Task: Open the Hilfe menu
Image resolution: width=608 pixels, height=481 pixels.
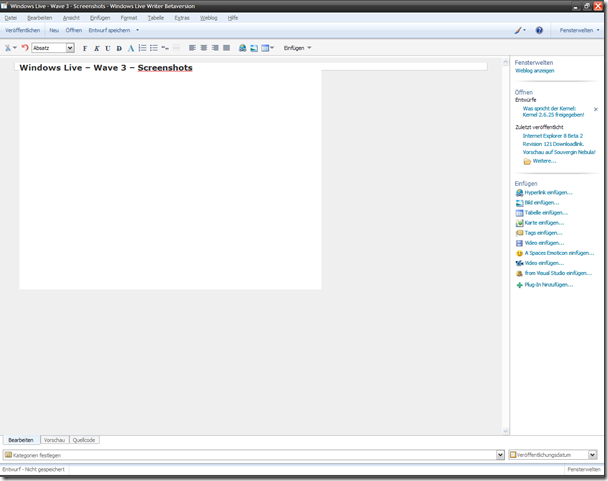Action: [x=233, y=18]
